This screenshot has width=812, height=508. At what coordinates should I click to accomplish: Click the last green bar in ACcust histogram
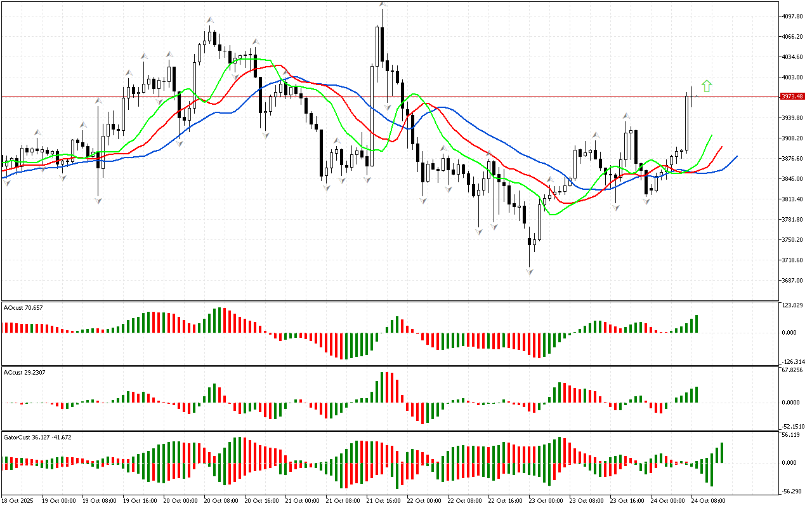point(696,394)
